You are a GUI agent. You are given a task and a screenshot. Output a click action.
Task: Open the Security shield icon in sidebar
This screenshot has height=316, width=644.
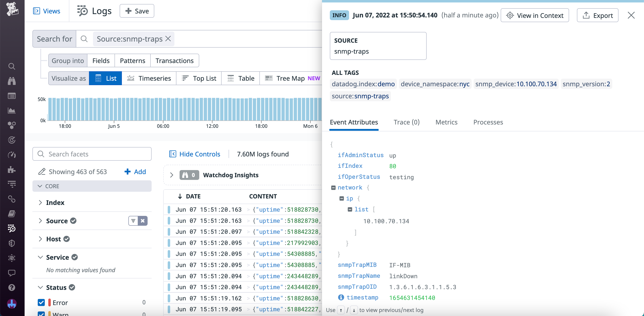click(x=12, y=243)
